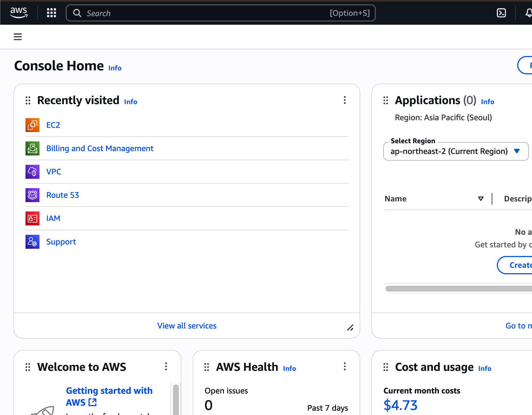Open the hamburger navigation menu
The image size is (532, 415).
coord(18,37)
